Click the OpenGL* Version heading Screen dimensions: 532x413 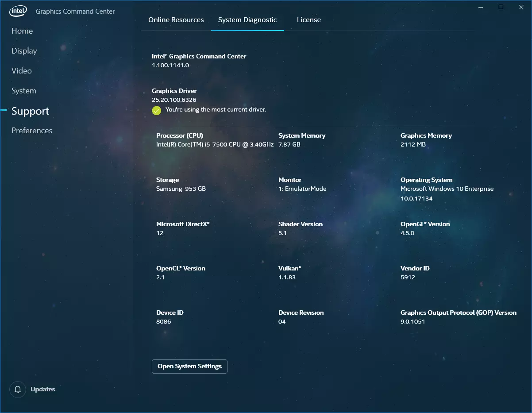(425, 224)
